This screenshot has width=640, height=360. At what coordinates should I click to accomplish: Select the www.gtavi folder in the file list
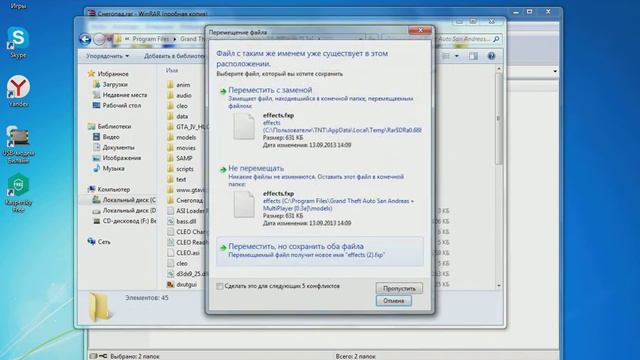coord(186,190)
